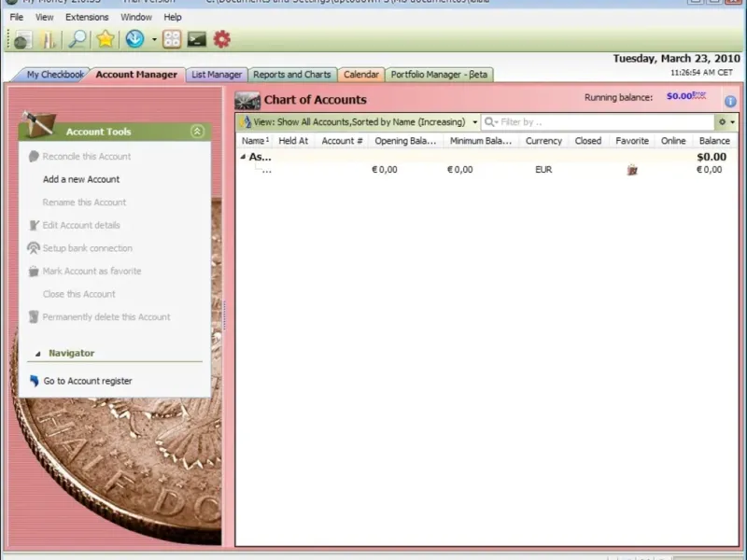This screenshot has height=560, width=747.
Task: Click the Permanently delete trash icon
Action: pos(34,316)
